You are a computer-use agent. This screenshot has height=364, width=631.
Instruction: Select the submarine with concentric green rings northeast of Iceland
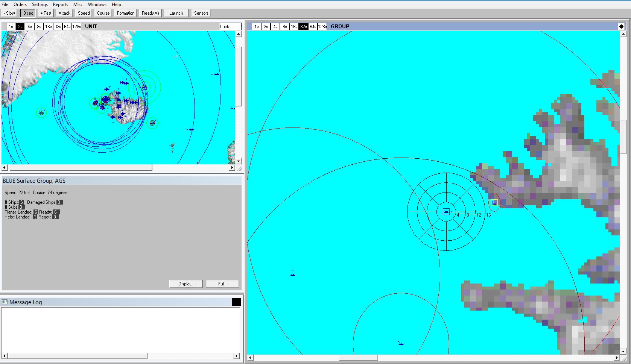point(144,87)
